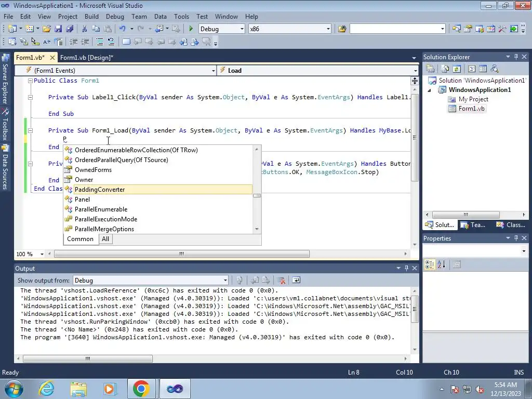Image resolution: width=532 pixels, height=399 pixels.
Task: Open the (Form1 Events) class dropdown
Action: tap(213, 71)
